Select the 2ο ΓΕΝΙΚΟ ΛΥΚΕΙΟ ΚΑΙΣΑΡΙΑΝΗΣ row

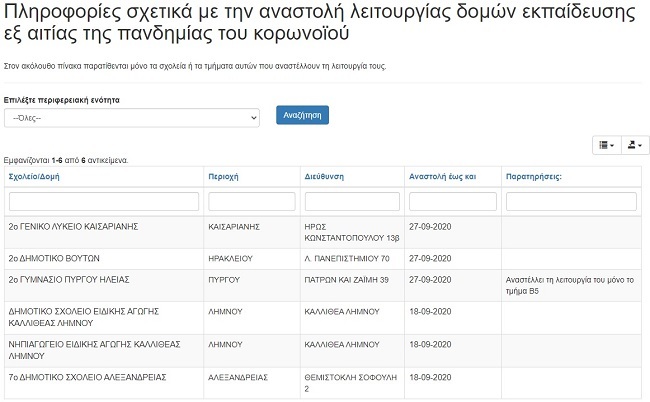[72, 227]
